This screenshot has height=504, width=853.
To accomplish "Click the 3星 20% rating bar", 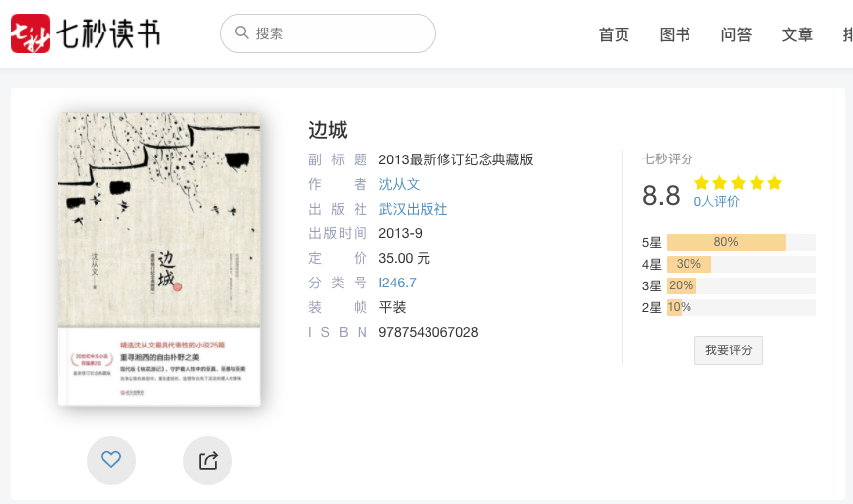I will click(x=741, y=286).
